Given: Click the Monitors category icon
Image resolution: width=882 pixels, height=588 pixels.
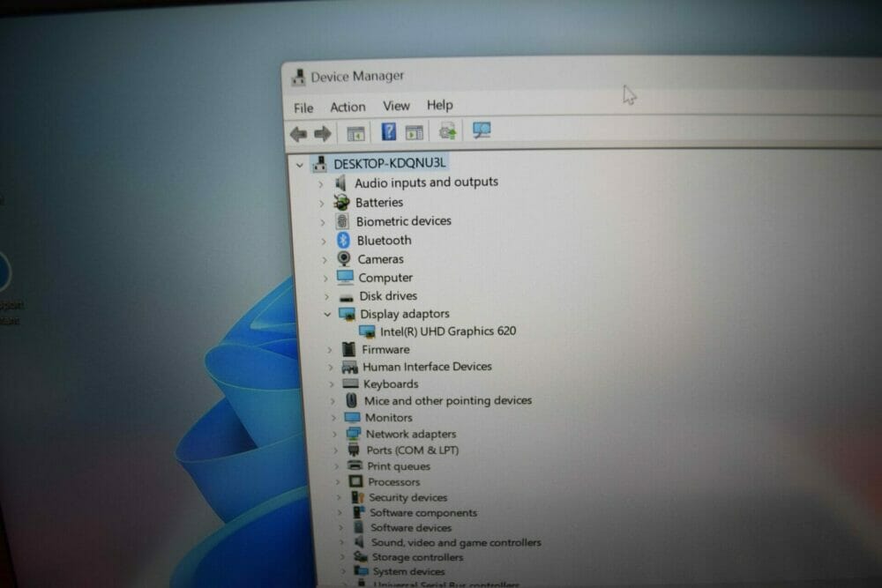Looking at the screenshot, I should pos(352,417).
